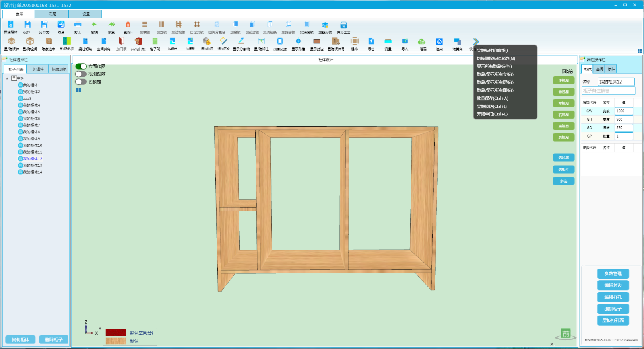Switch to the 板件 properties tab
The height and width of the screenshot is (349, 644).
point(611,69)
